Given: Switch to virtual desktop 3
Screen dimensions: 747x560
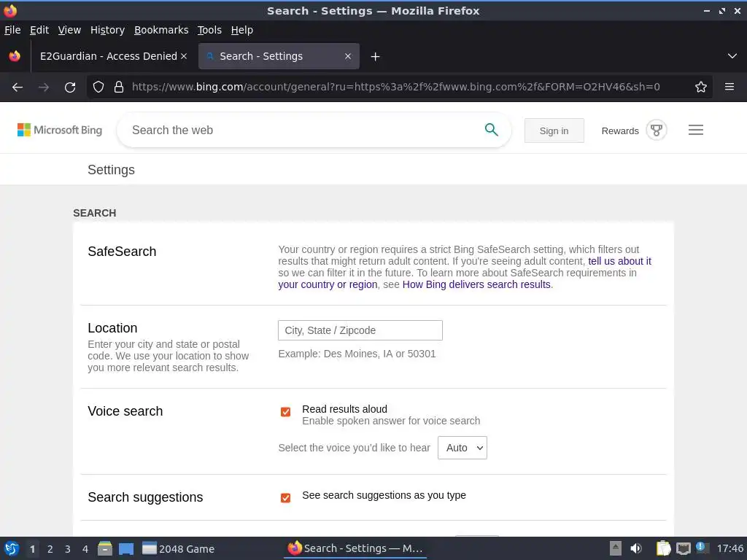Looking at the screenshot, I should pyautogui.click(x=68, y=549).
